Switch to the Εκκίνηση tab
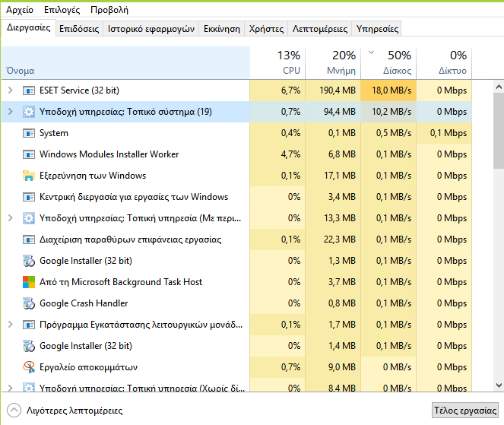The height and width of the screenshot is (425, 504). pos(222,29)
